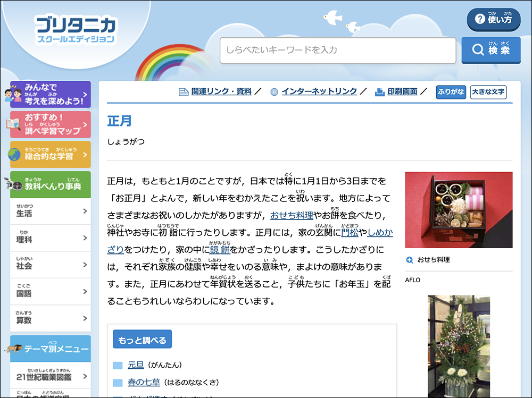Open the 春の七草 related article link
The height and width of the screenshot is (398, 532).
[144, 383]
